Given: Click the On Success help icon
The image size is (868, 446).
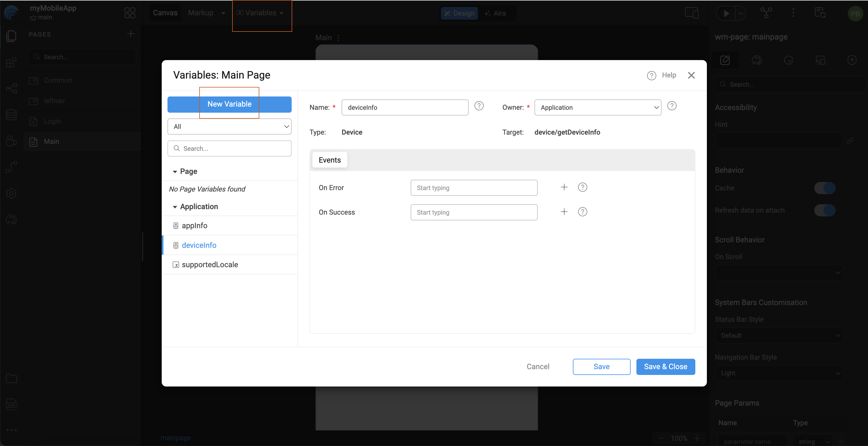Looking at the screenshot, I should coord(582,212).
